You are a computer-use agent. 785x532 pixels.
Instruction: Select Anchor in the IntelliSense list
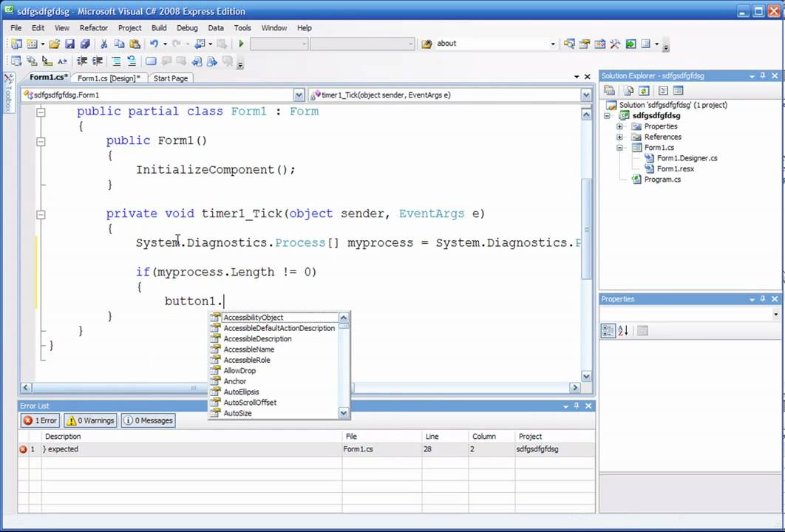tap(235, 381)
